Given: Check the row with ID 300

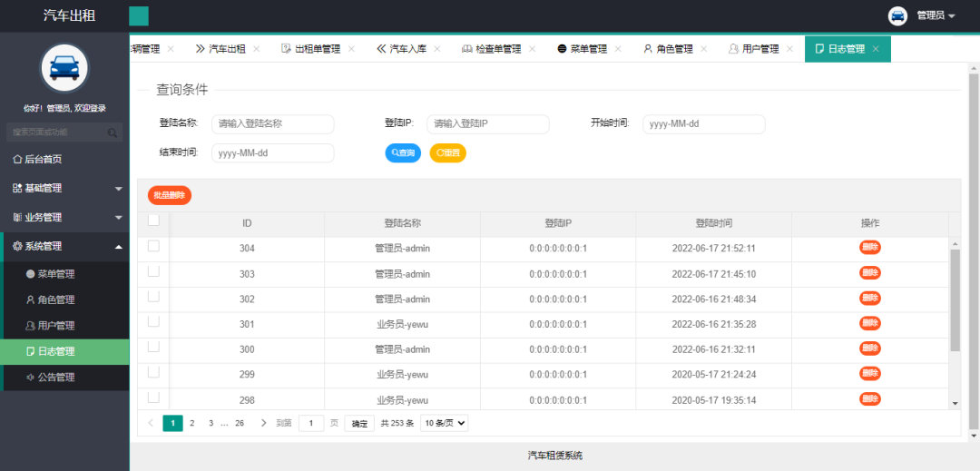Looking at the screenshot, I should tap(153, 347).
